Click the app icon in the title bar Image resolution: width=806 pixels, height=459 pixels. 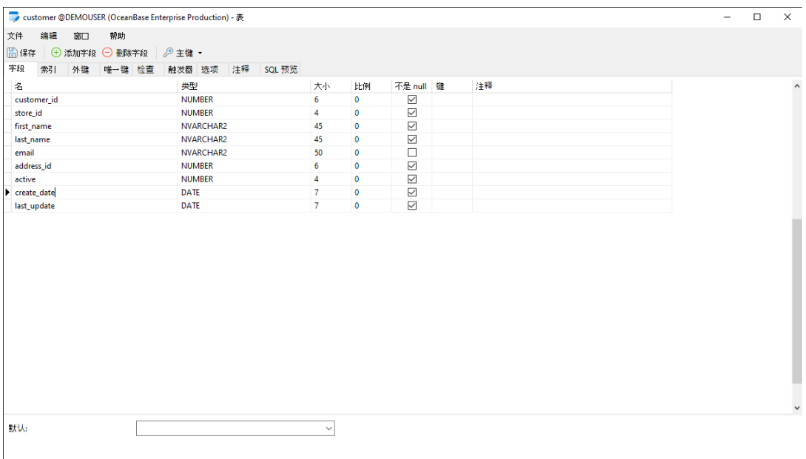[x=13, y=17]
